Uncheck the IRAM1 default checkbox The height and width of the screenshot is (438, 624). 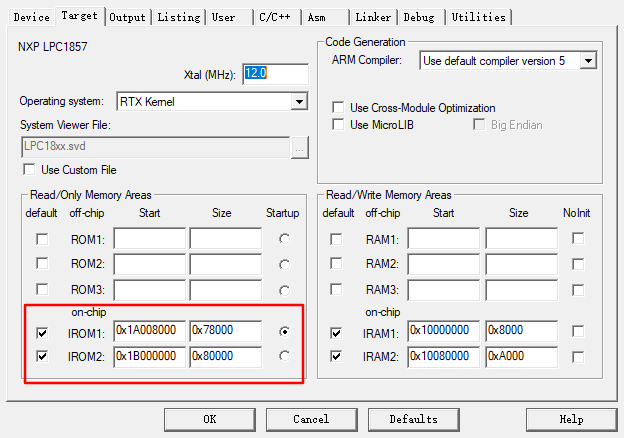click(336, 333)
